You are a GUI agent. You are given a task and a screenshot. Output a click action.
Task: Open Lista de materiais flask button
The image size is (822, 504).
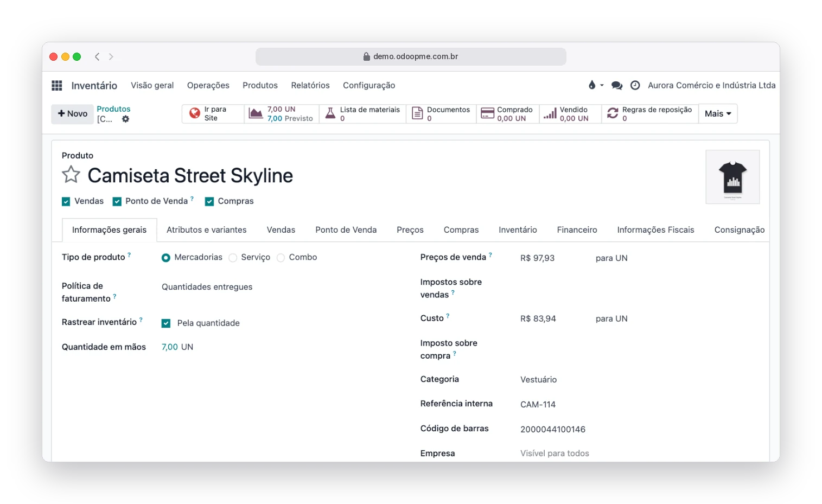coord(362,113)
